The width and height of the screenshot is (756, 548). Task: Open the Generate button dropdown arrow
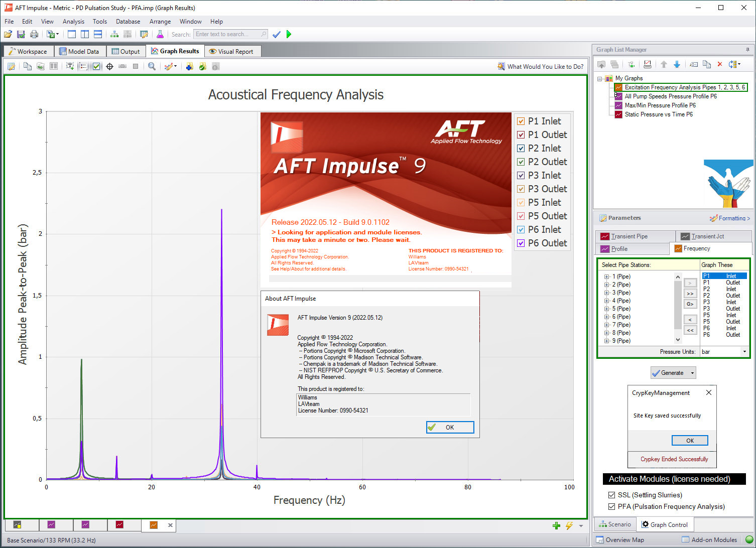tap(693, 373)
